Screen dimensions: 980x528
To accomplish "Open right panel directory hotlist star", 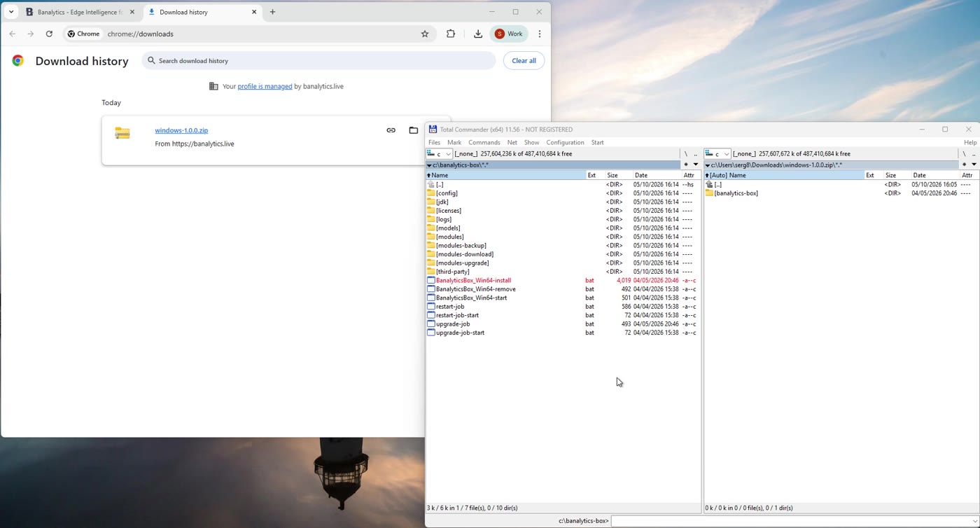I will coord(964,165).
